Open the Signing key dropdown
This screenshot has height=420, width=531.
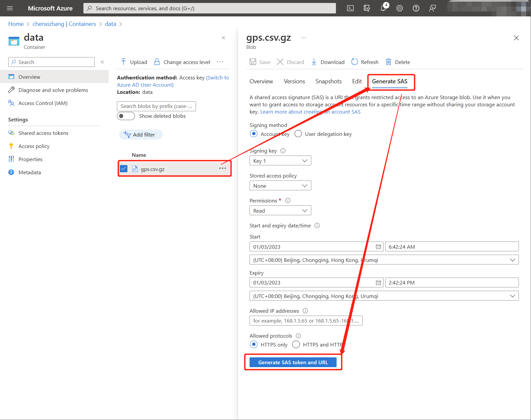280,161
